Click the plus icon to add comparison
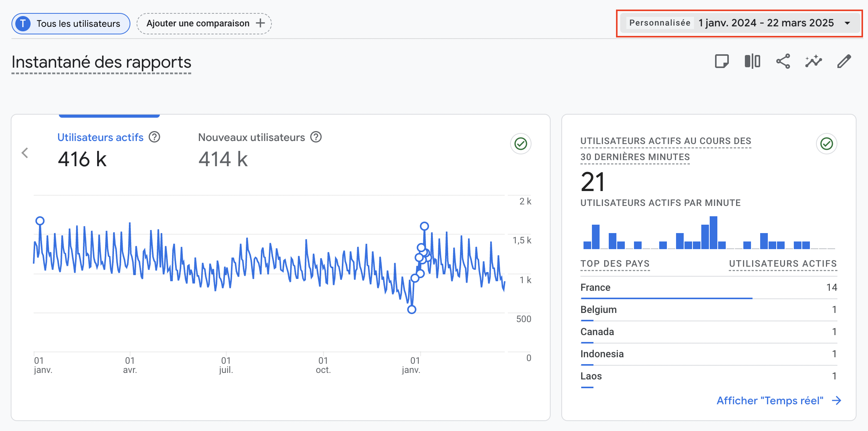This screenshot has height=431, width=868. pyautogui.click(x=260, y=23)
